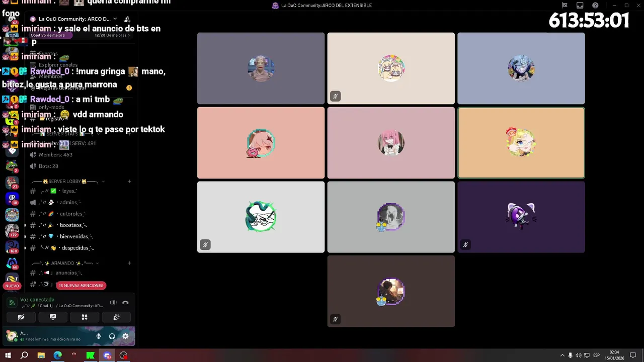The width and height of the screenshot is (644, 362).
Task: Open the server name dropdown menu
Action: [x=75, y=19]
